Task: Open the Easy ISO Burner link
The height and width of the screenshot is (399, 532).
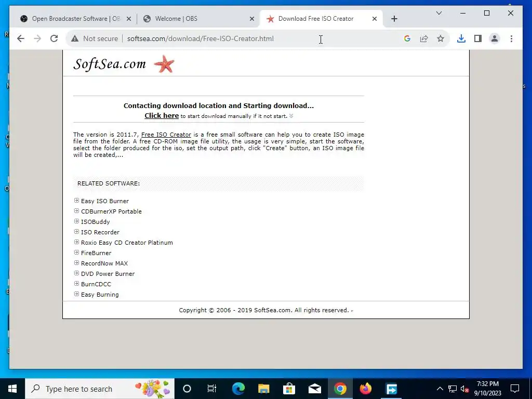Action: pos(105,201)
